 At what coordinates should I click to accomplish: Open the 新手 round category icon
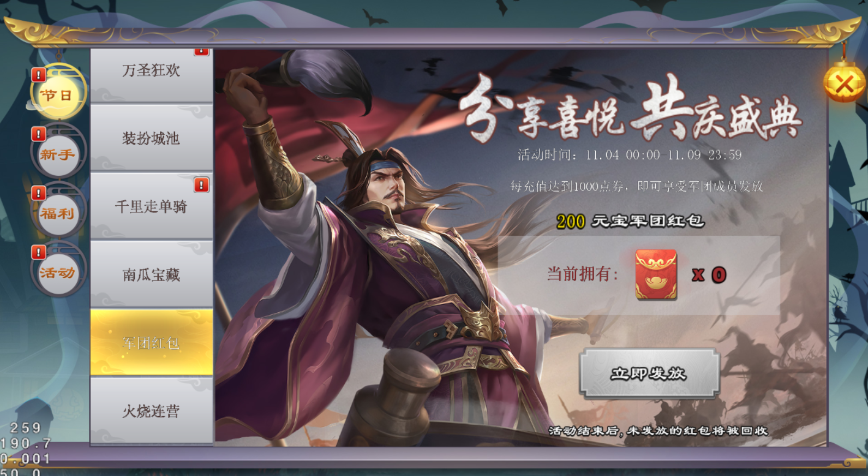point(58,154)
